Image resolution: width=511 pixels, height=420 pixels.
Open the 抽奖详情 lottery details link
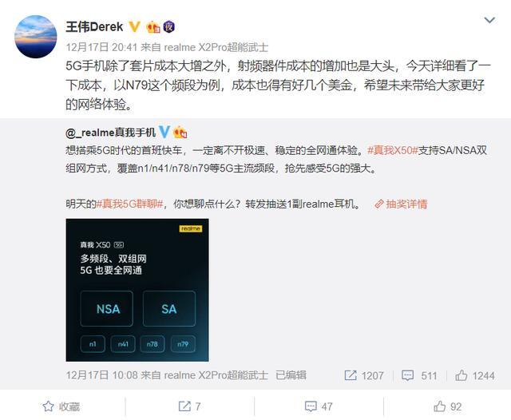pyautogui.click(x=401, y=204)
